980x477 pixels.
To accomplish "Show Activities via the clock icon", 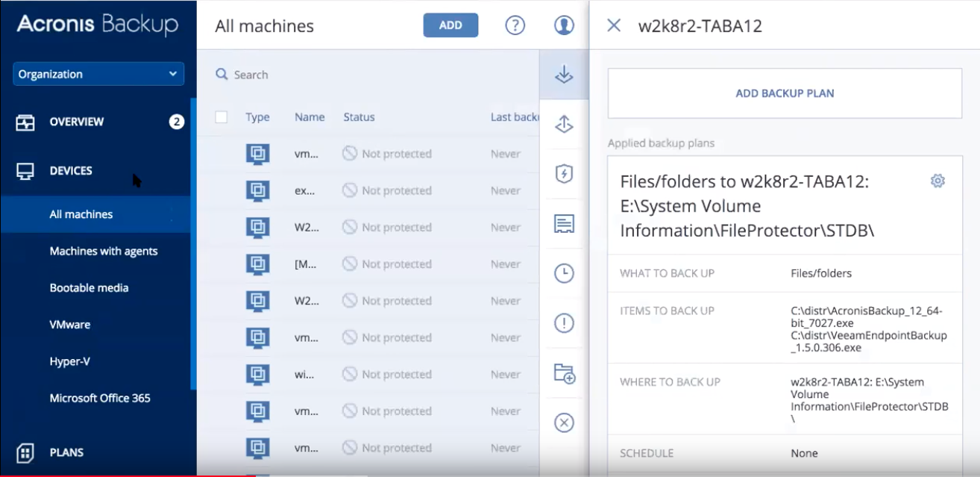I will pyautogui.click(x=564, y=273).
